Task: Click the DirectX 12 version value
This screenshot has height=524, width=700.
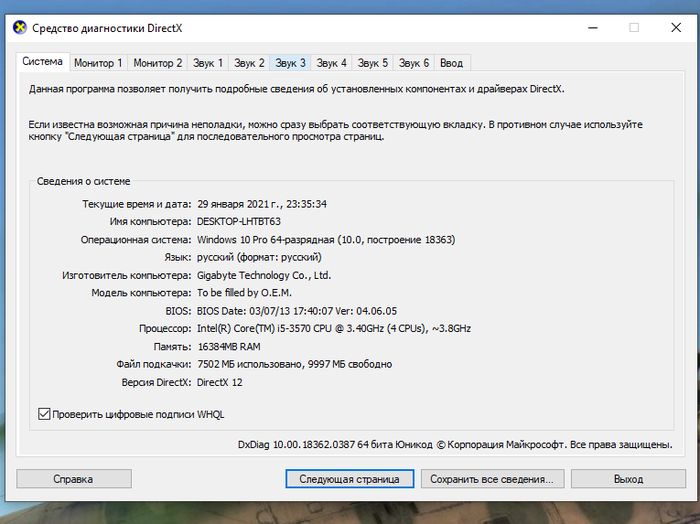Action: [x=220, y=382]
